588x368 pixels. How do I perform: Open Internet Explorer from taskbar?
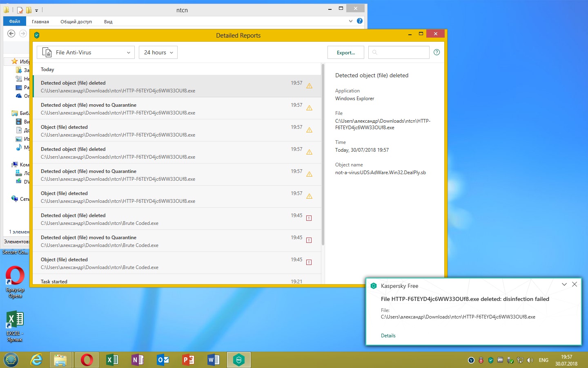tap(37, 360)
